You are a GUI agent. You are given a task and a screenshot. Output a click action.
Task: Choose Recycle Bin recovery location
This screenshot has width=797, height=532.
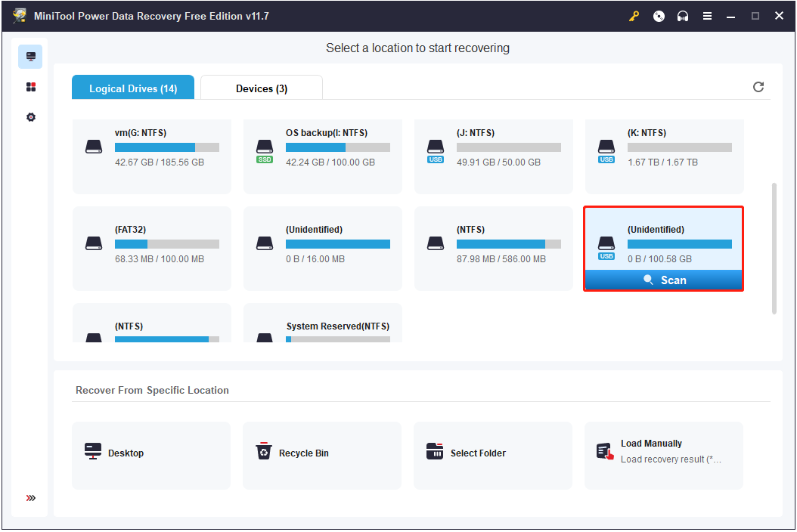(322, 456)
